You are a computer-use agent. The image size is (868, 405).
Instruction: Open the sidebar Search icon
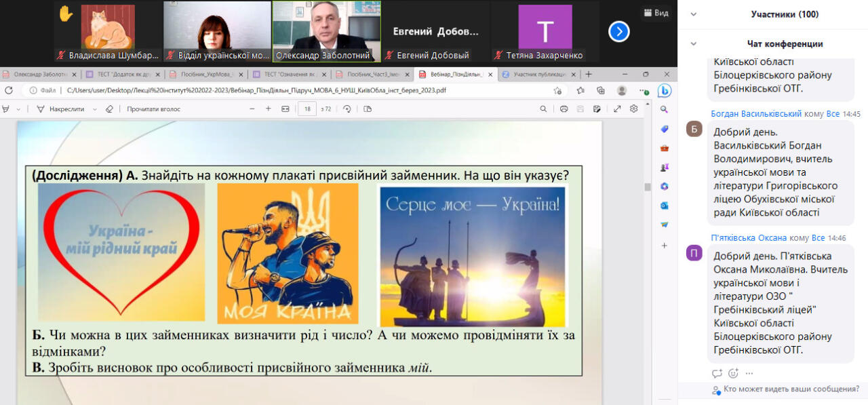(x=665, y=109)
